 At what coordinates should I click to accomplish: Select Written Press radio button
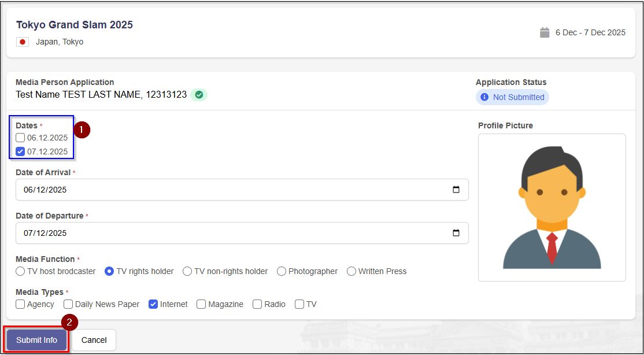[x=351, y=271]
